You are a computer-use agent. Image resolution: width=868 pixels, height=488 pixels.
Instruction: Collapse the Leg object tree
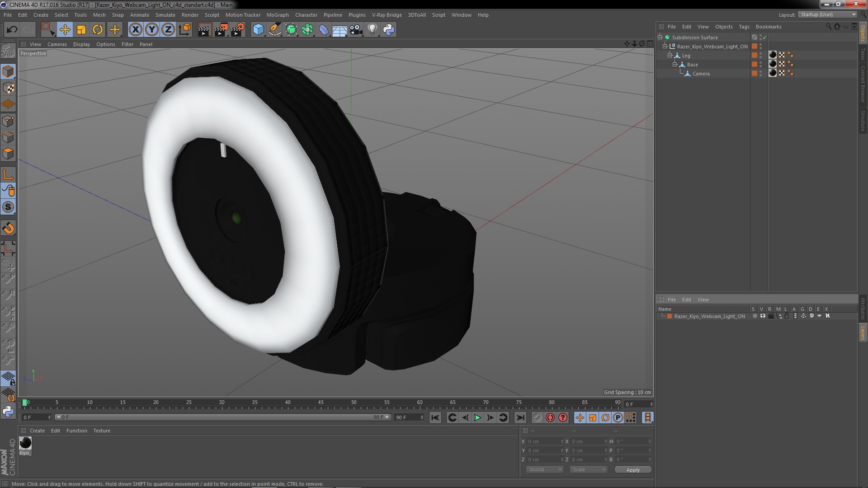(x=670, y=56)
